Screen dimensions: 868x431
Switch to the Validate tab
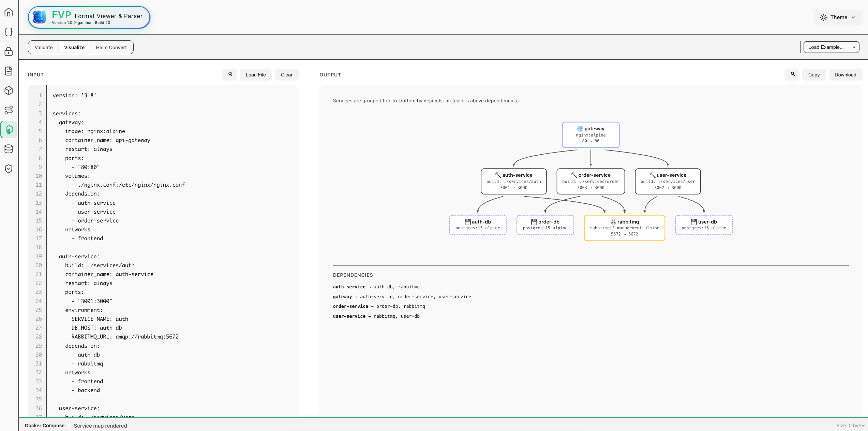point(44,47)
